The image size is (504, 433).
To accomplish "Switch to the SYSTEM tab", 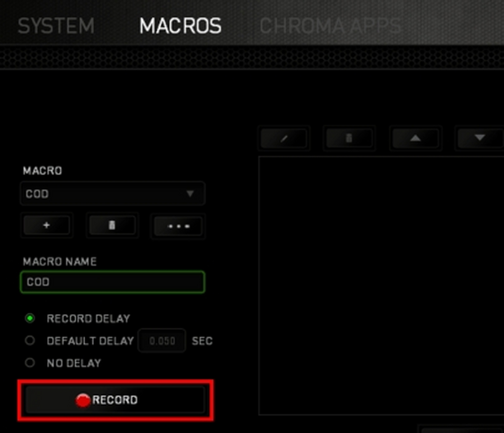I will [x=56, y=26].
